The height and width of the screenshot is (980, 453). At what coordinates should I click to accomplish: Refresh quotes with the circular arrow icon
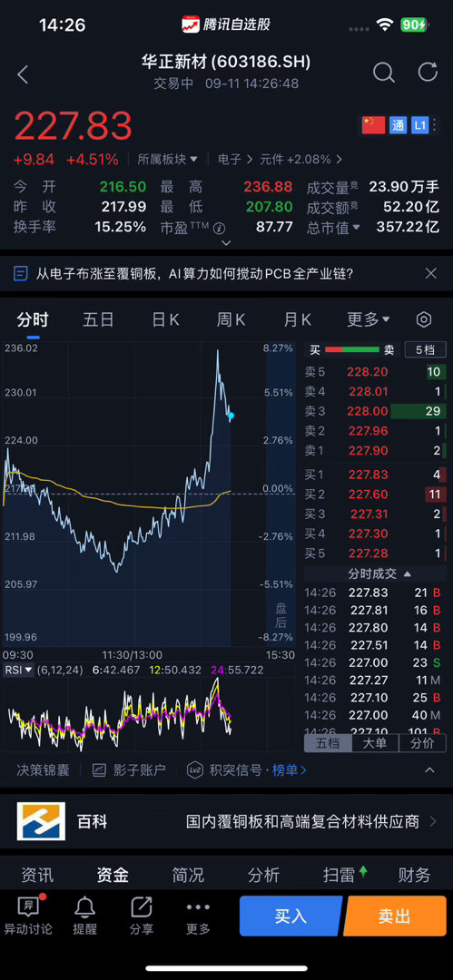(x=428, y=72)
